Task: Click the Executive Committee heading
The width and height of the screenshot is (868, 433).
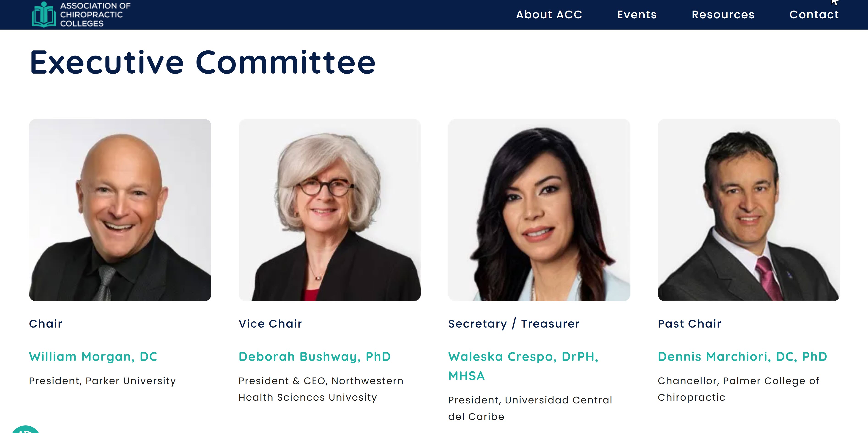Action: tap(203, 62)
